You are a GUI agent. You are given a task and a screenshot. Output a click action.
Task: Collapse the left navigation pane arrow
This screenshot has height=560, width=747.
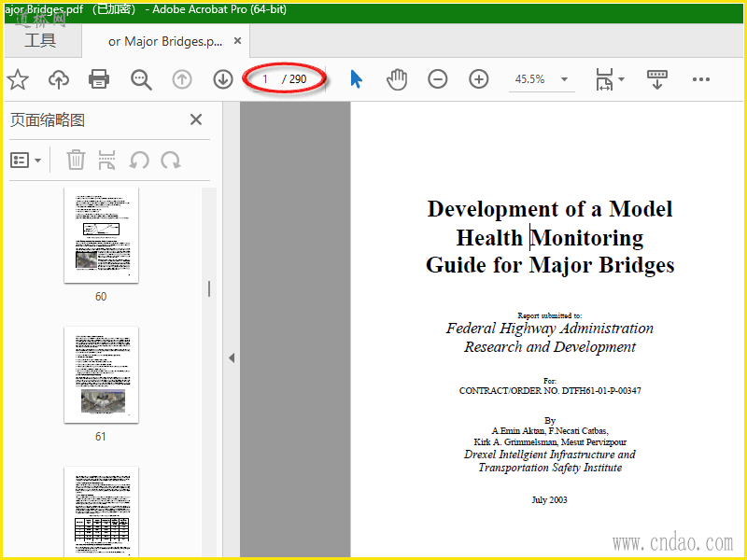tap(231, 357)
